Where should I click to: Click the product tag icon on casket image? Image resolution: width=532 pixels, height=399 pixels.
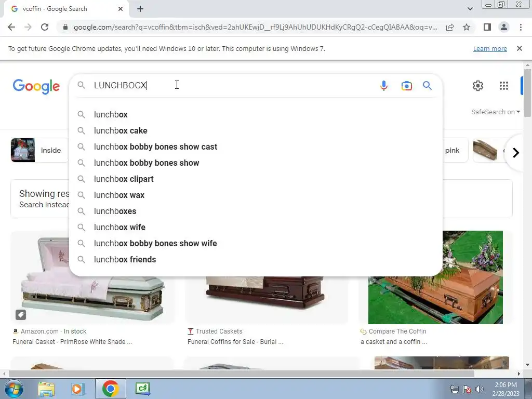[21, 314]
